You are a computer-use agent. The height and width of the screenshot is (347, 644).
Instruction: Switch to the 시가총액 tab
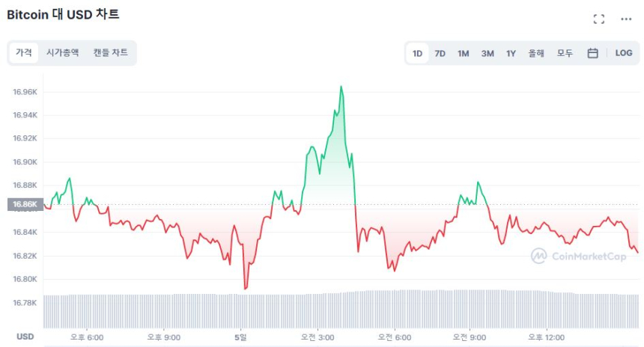click(x=62, y=52)
